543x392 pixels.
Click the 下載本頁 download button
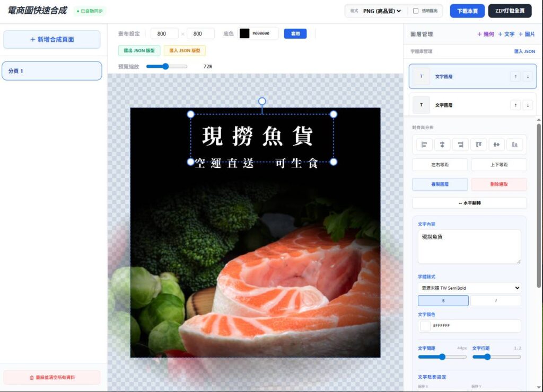[x=467, y=11]
